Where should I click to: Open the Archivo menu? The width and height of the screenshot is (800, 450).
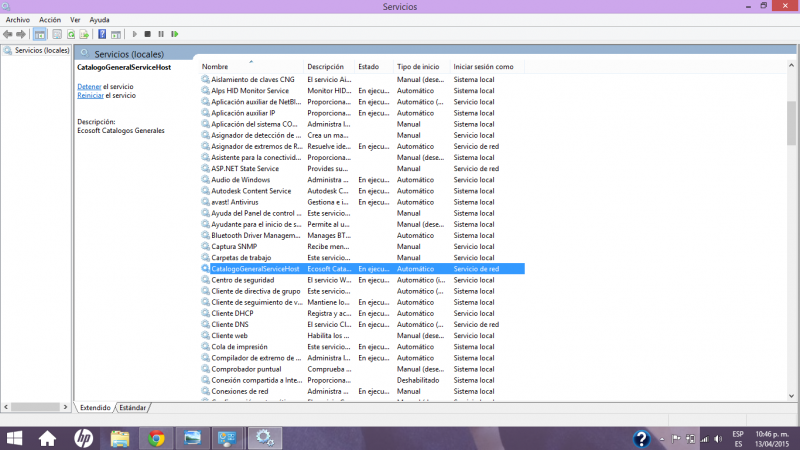click(x=18, y=20)
